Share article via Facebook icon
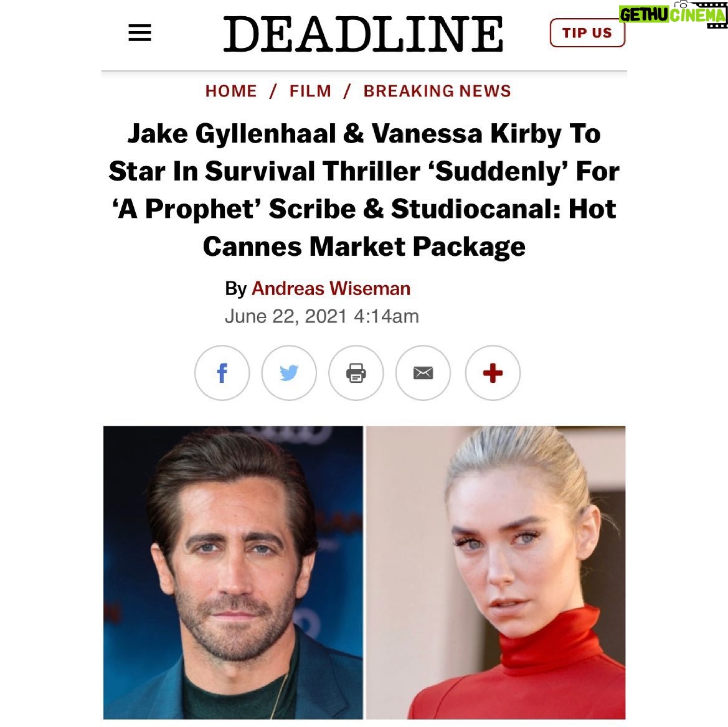Image resolution: width=728 pixels, height=727 pixels. (x=222, y=373)
